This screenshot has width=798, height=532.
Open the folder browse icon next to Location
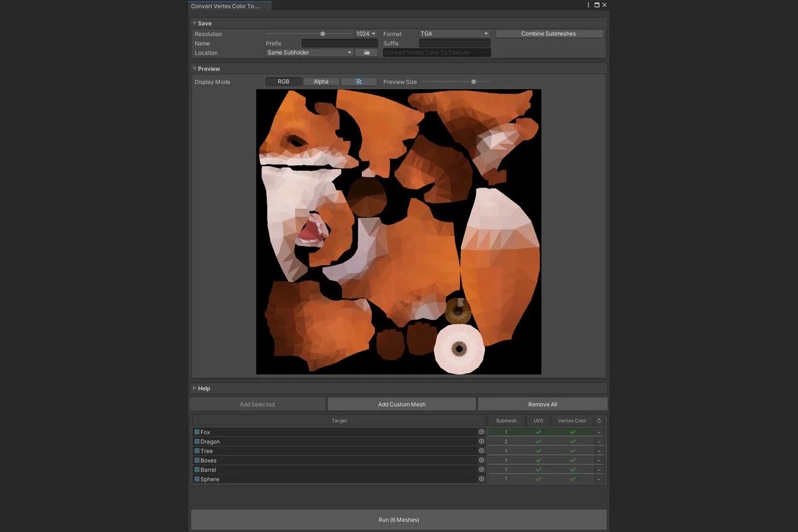366,53
